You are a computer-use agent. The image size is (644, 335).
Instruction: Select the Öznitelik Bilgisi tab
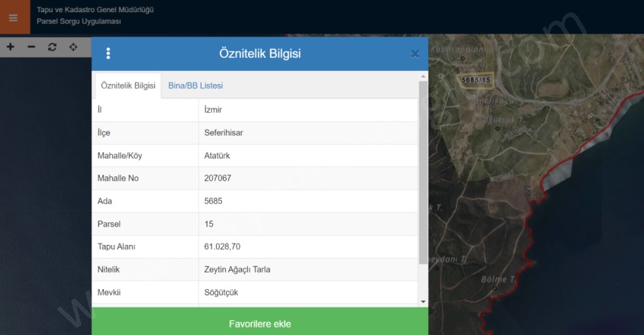pos(128,85)
